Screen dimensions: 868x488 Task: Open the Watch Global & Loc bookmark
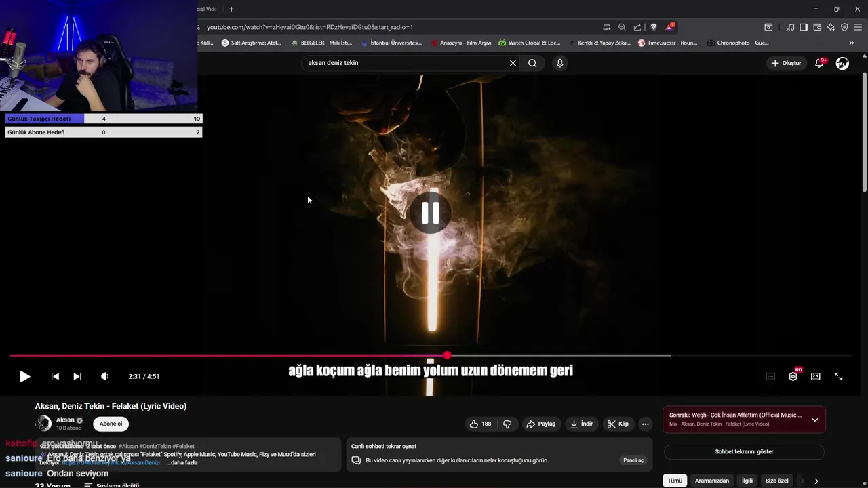pos(530,43)
